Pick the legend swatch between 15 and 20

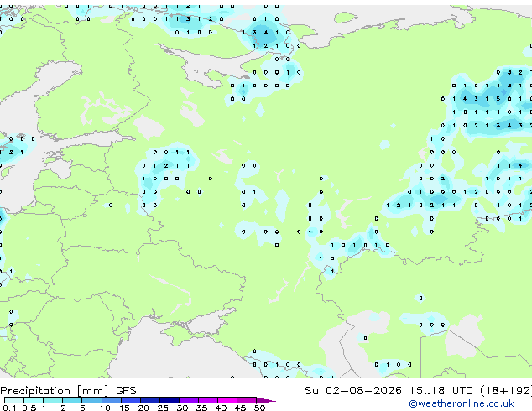(x=131, y=400)
